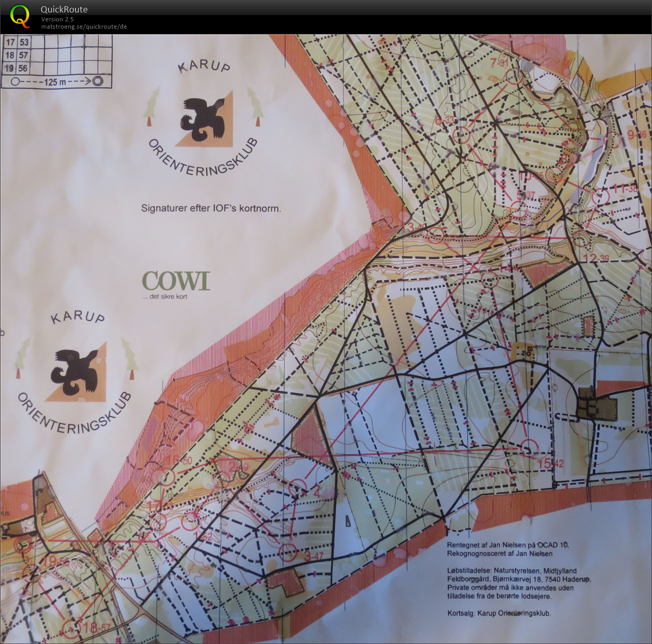The image size is (652, 644).
Task: Open the matstroeng.se/quickroute/de link
Action: coord(84,27)
